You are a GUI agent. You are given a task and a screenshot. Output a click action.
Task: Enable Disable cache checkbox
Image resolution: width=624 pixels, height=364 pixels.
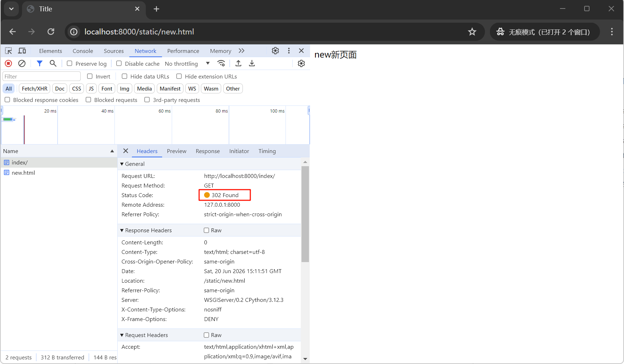click(119, 63)
